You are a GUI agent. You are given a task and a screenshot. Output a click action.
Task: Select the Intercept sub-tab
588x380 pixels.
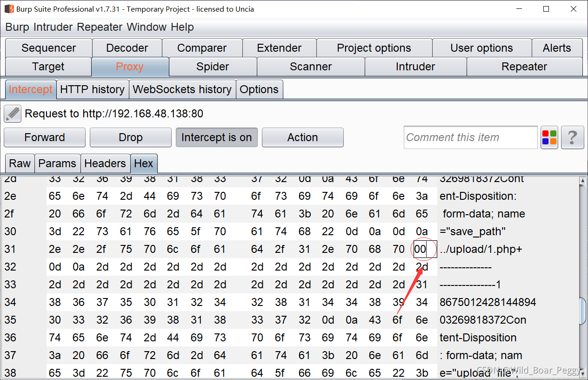[31, 89]
